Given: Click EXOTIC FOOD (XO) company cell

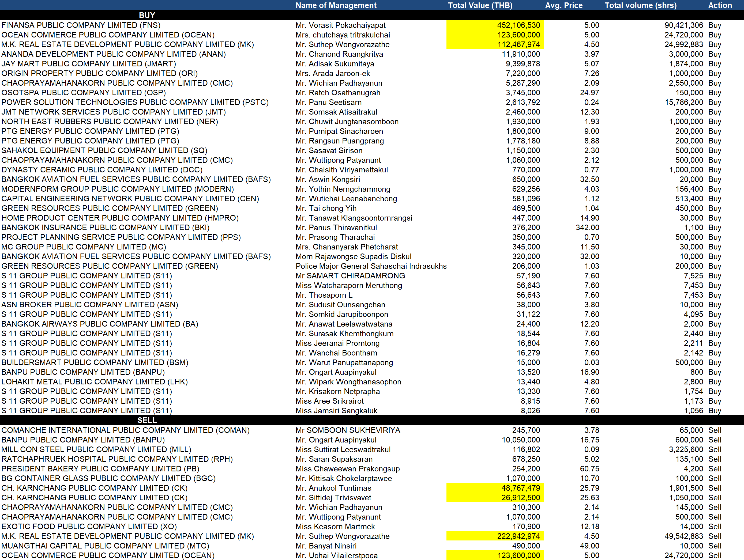Looking at the screenshot, I should [x=89, y=526].
